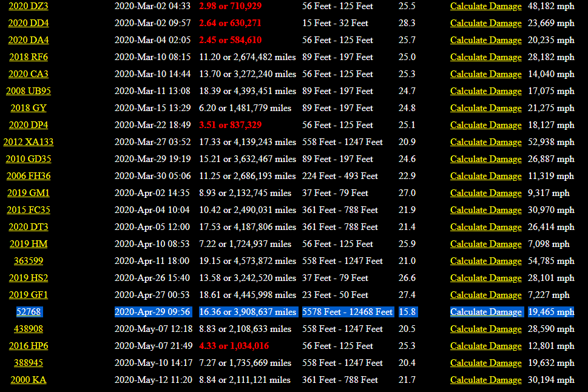Open the 2006 FH36 asteroid link
The width and height of the screenshot is (588, 392).
(29, 176)
